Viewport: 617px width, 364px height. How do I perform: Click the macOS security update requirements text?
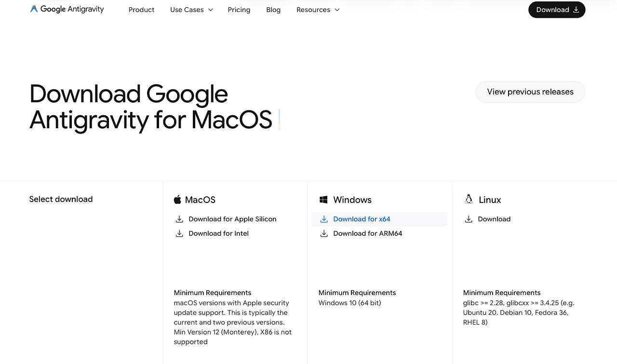[233, 322]
